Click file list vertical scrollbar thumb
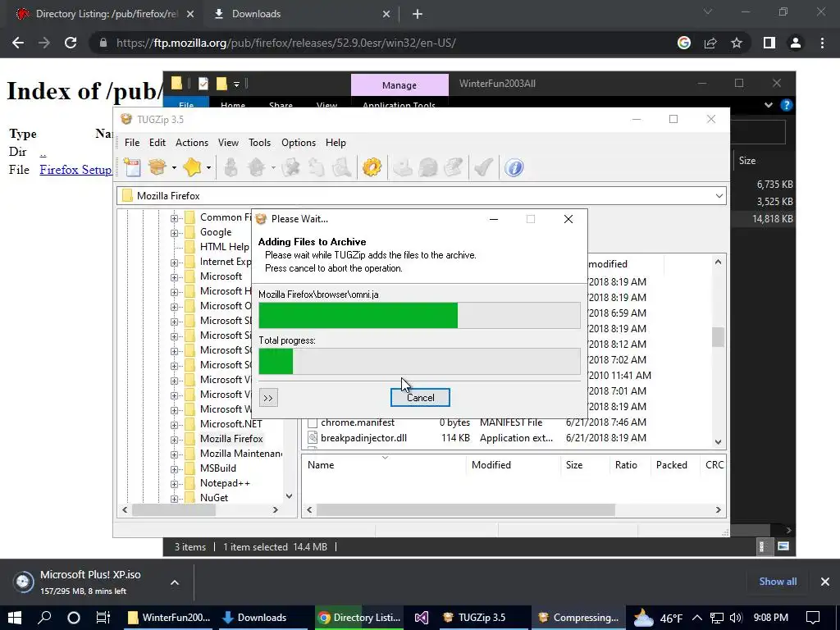This screenshot has width=840, height=630. coord(718,337)
